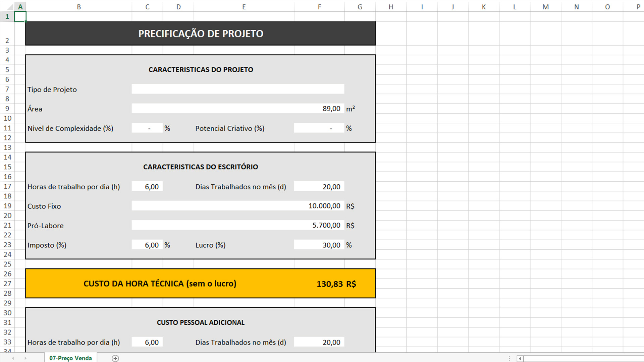Viewport: 644px width, 362px height.
Task: Select Custo Fixo value 10.000,00
Action: point(238,206)
